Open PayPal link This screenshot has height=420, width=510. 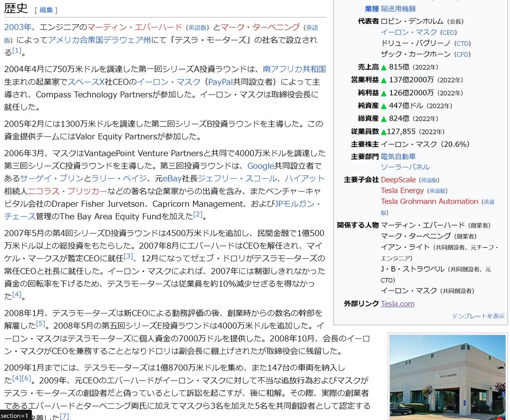(220, 82)
